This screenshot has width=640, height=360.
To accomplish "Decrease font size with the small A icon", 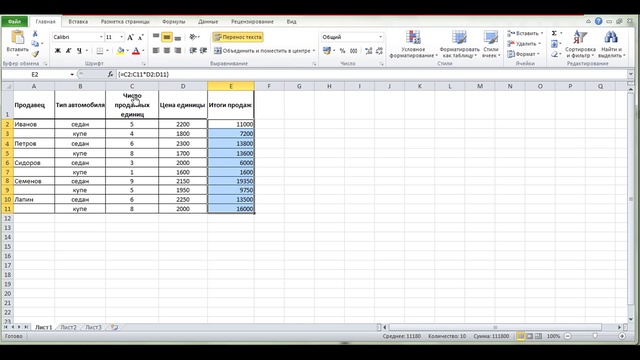I will click(x=140, y=37).
